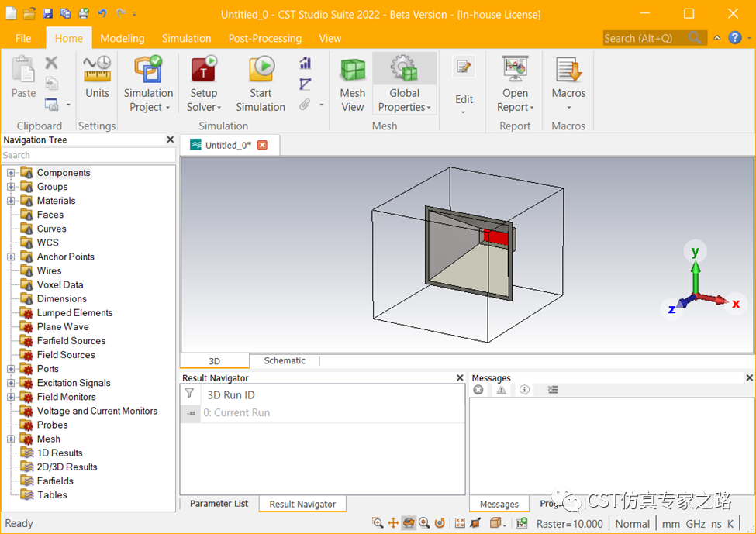Click the filter funnel icon in Result Navigator
The width and height of the screenshot is (756, 534).
(x=189, y=394)
